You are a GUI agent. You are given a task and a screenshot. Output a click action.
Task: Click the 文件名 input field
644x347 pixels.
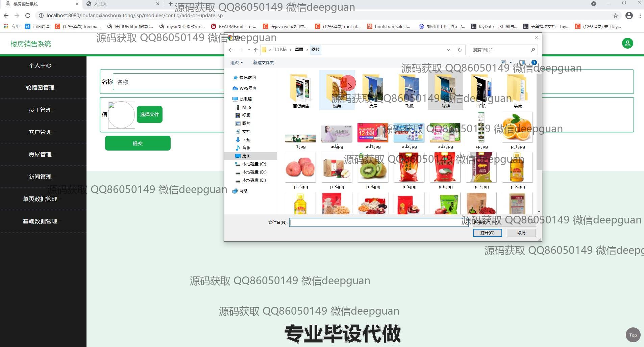click(375, 222)
